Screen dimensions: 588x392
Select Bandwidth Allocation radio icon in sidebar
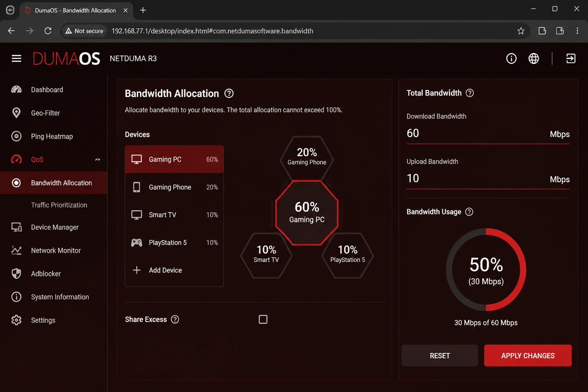pyautogui.click(x=16, y=183)
